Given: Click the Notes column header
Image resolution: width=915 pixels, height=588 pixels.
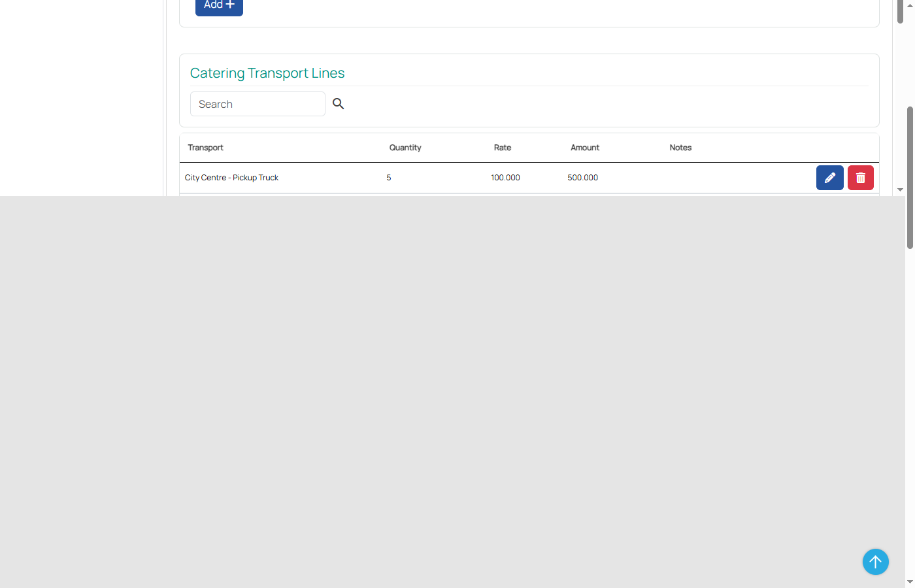Looking at the screenshot, I should [680, 148].
